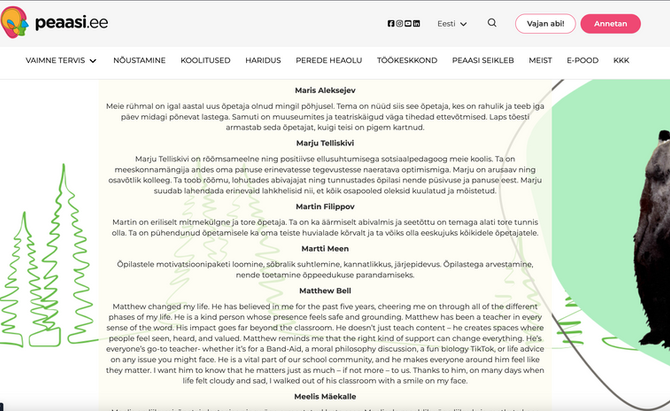670x411 pixels.
Task: Open Perede heaolu in navigation
Action: point(329,61)
